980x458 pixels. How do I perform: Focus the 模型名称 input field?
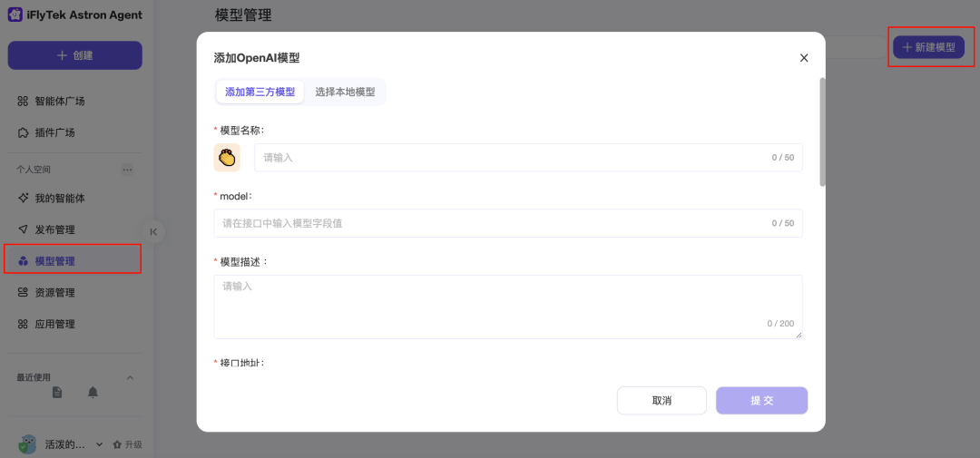(x=528, y=158)
